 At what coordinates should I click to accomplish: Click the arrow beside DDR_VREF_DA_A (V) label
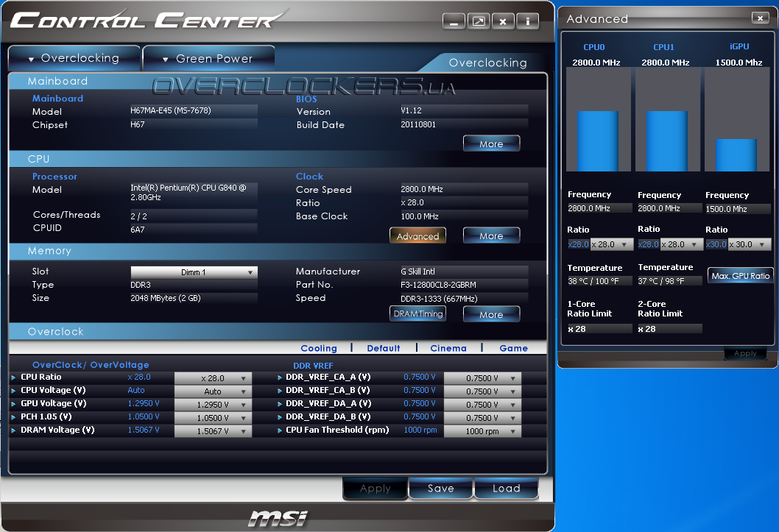pos(280,404)
